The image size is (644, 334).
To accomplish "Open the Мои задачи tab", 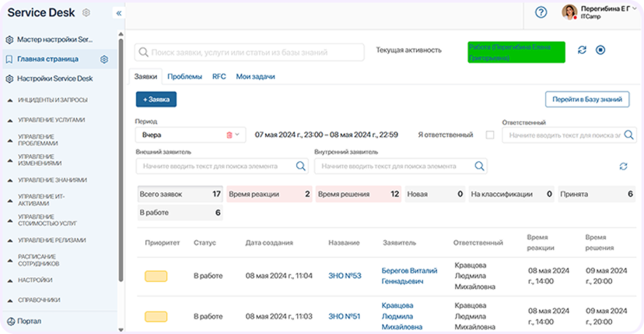I will click(x=255, y=76).
